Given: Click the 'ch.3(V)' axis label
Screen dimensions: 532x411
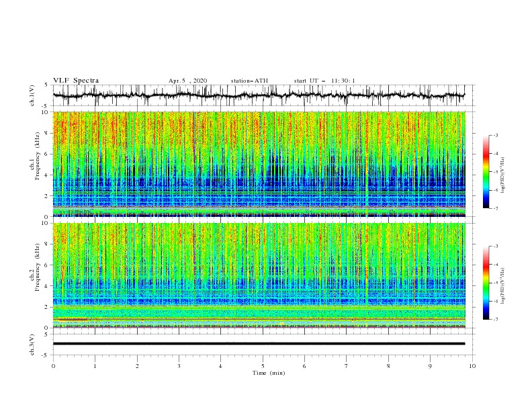Looking at the screenshot, I should point(32,345).
